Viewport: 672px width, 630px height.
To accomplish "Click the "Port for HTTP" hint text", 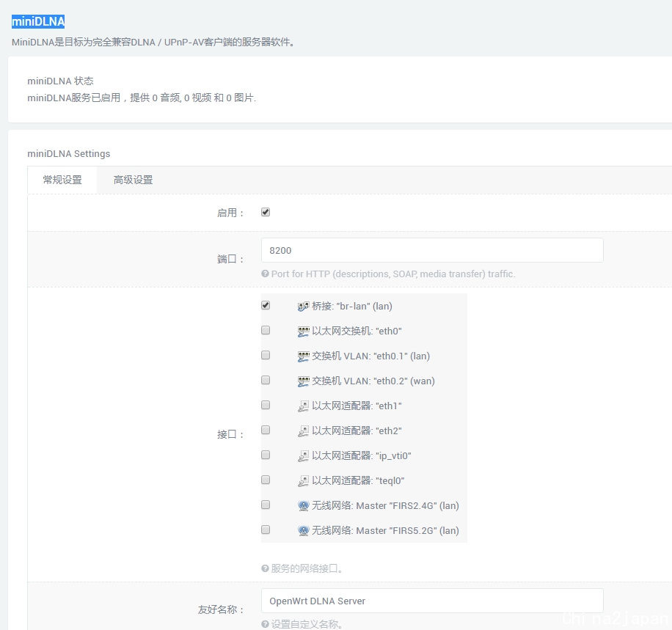I will click(393, 274).
